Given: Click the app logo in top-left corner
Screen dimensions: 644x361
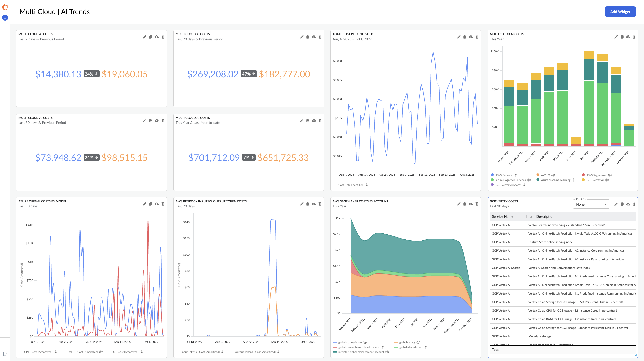Looking at the screenshot, I should pos(5,7).
